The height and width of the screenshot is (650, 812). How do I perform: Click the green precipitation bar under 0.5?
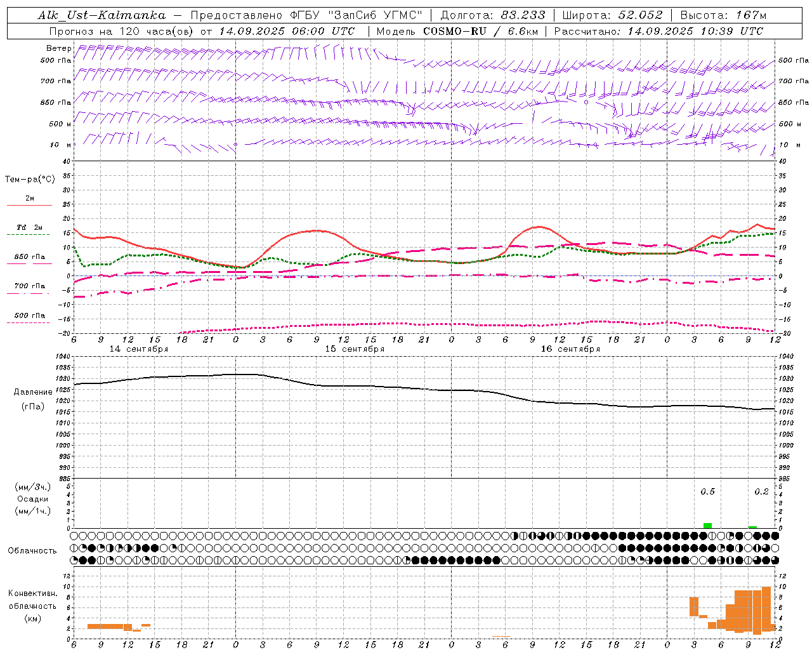(x=707, y=526)
